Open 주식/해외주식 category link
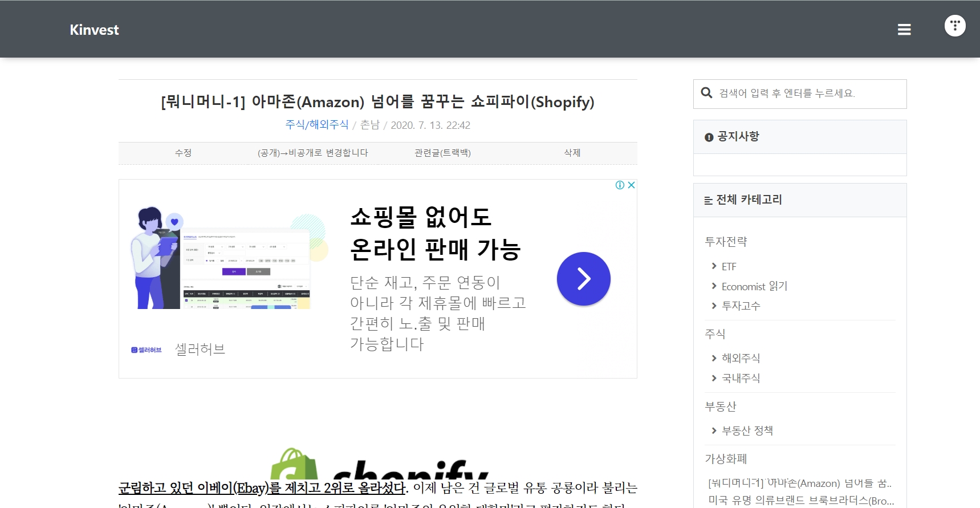This screenshot has width=980, height=508. click(317, 125)
